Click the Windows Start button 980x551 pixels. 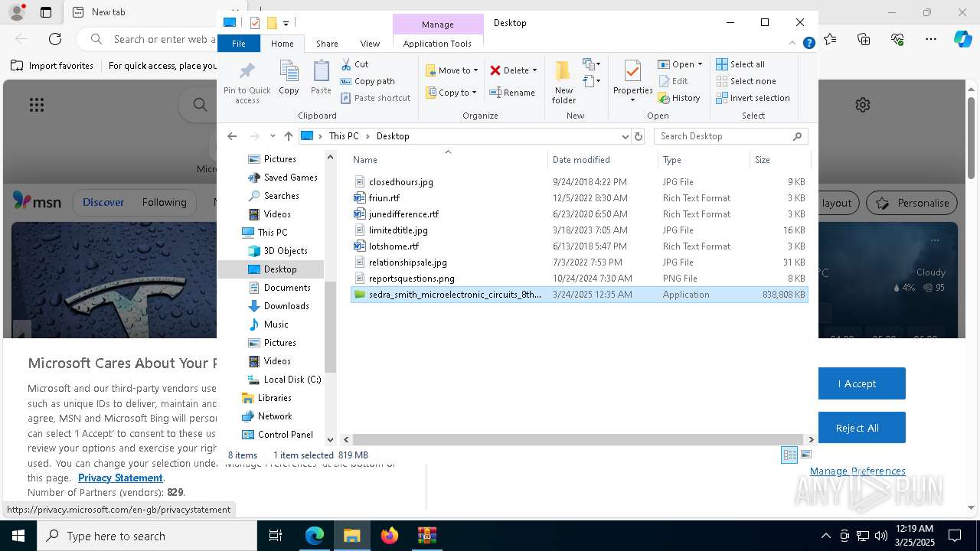pos(18,536)
